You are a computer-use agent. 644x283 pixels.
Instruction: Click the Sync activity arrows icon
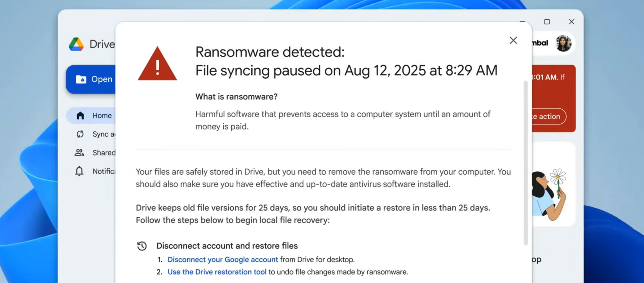pos(80,134)
